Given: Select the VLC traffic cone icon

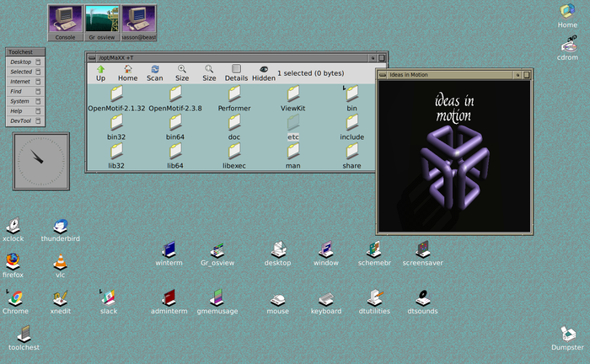Looking at the screenshot, I should tap(60, 262).
